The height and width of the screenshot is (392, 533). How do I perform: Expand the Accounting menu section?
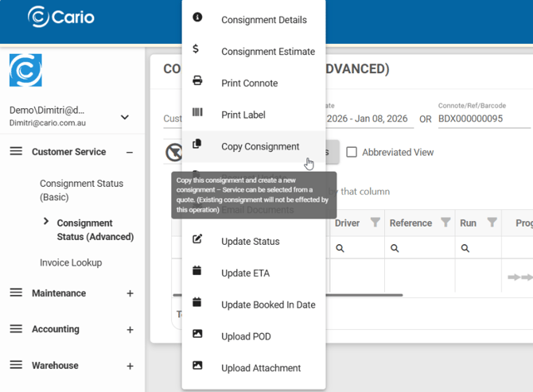(130, 329)
